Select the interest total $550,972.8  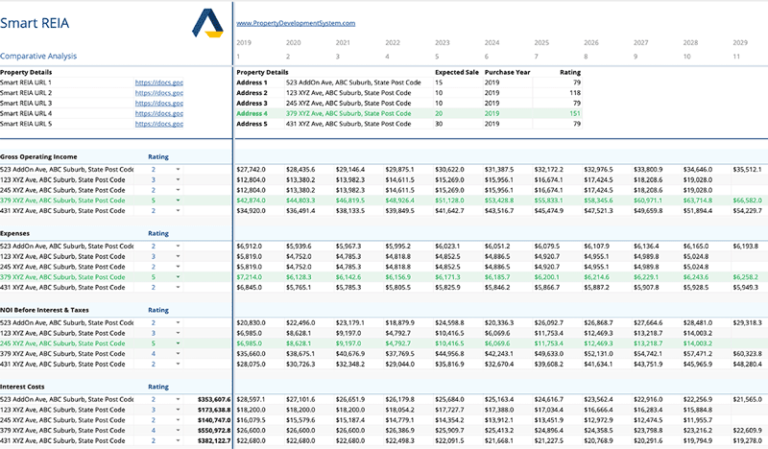(x=214, y=430)
